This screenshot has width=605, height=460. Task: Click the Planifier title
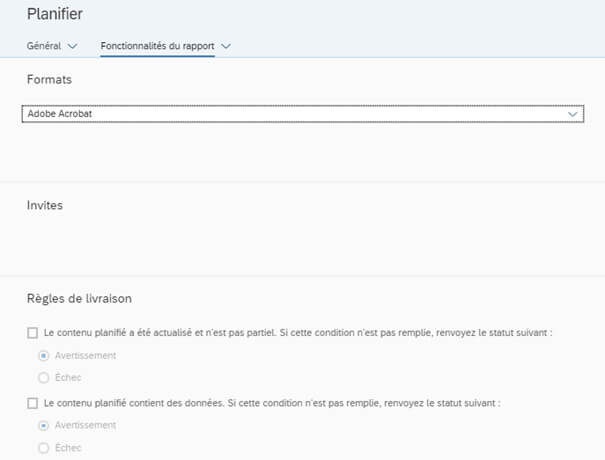tap(55, 14)
